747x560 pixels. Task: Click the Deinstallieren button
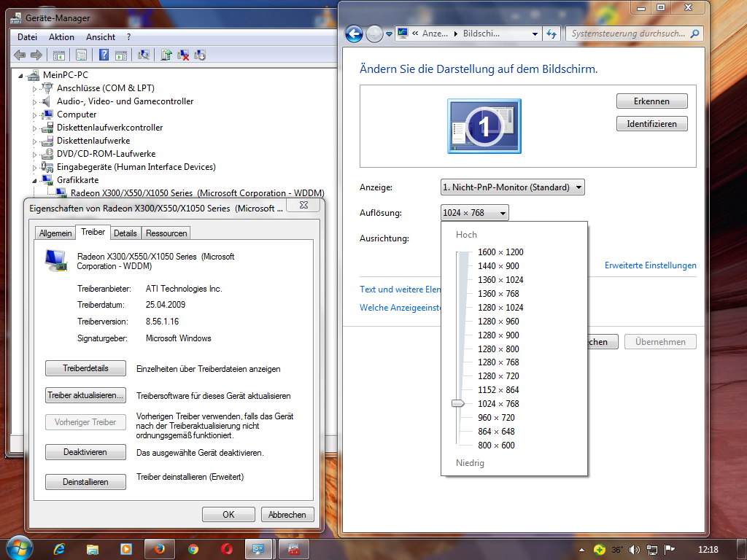point(86,482)
